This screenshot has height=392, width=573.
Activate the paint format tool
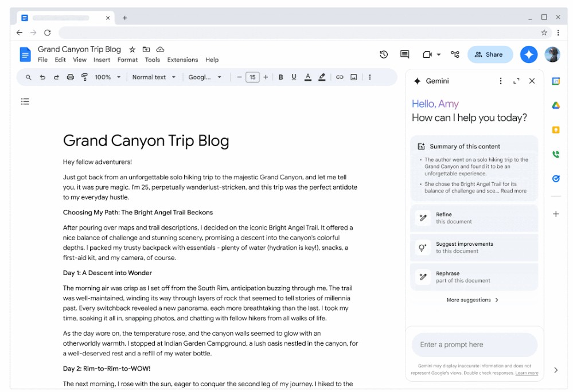84,77
